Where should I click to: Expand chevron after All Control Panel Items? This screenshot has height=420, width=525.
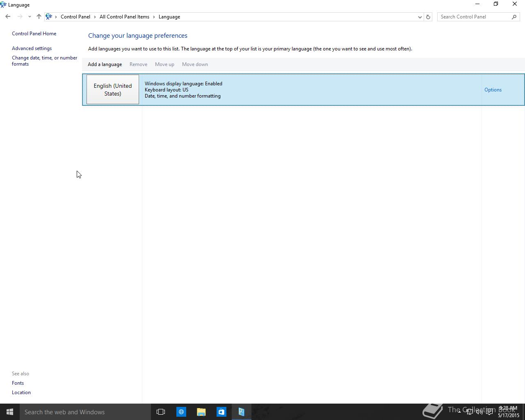click(x=154, y=17)
